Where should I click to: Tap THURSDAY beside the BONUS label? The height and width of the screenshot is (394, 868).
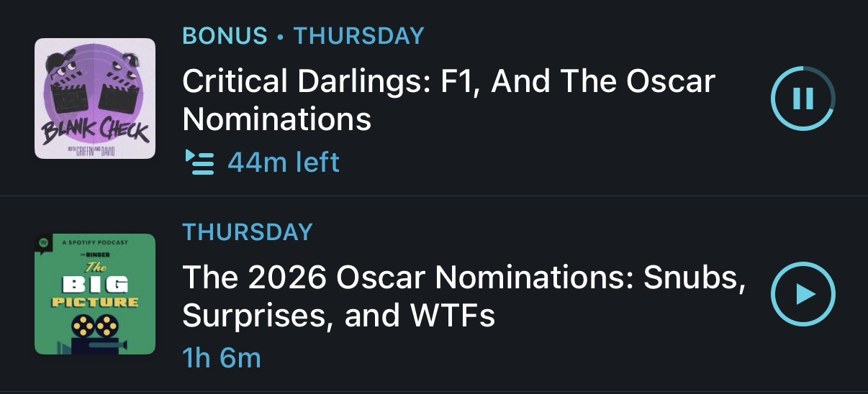pos(358,35)
